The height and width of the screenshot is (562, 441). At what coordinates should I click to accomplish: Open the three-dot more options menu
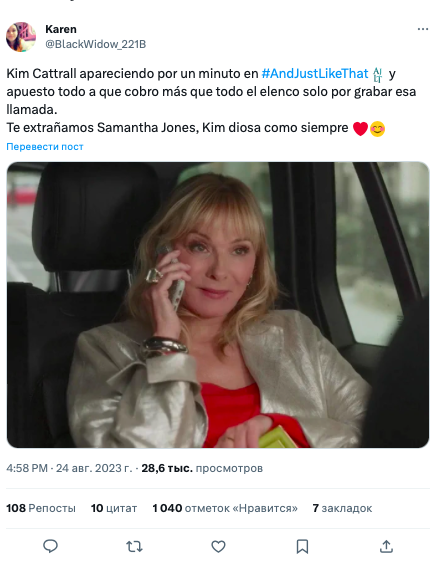[x=423, y=29]
